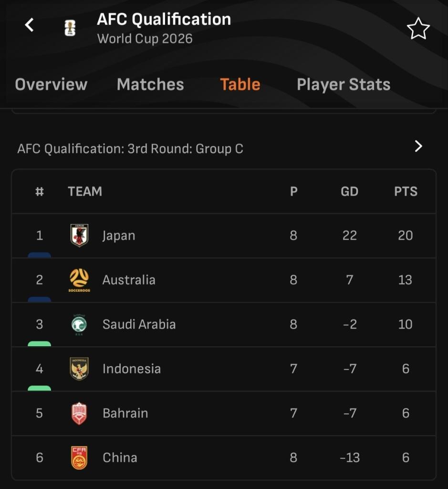Select the Table tab
This screenshot has height=489, width=448.
[x=240, y=85]
